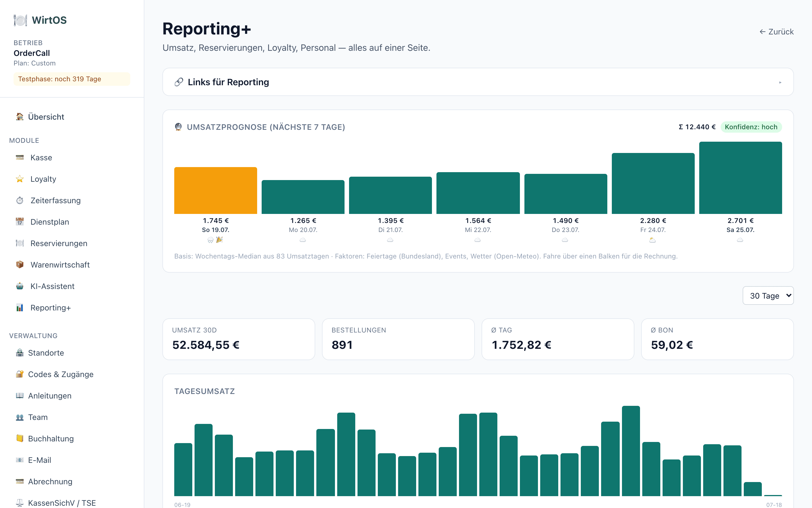812x508 pixels.
Task: Click the Reservierungen plate icon
Action: click(20, 243)
